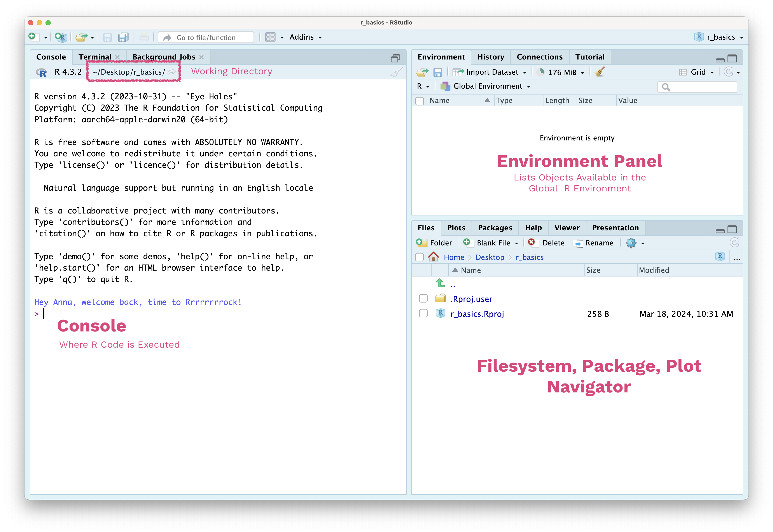Clear the console with the broom icon

click(397, 72)
